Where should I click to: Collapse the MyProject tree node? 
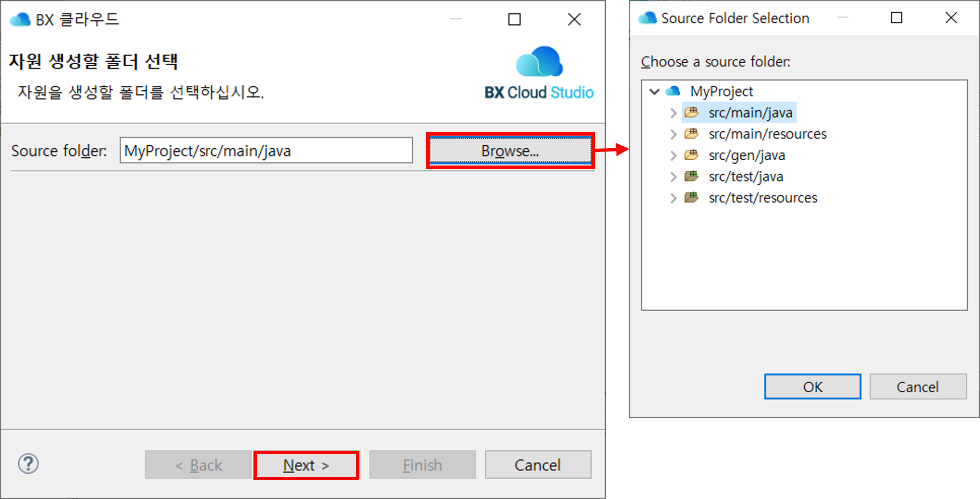coord(655,91)
